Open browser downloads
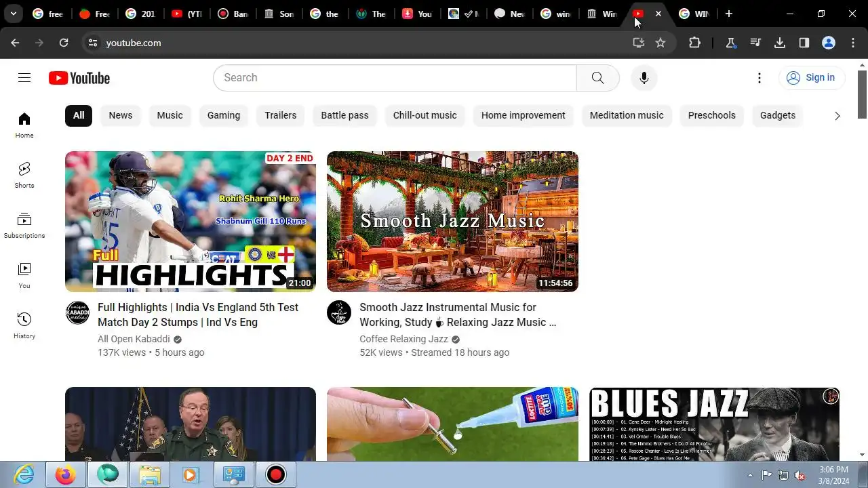 (x=780, y=43)
